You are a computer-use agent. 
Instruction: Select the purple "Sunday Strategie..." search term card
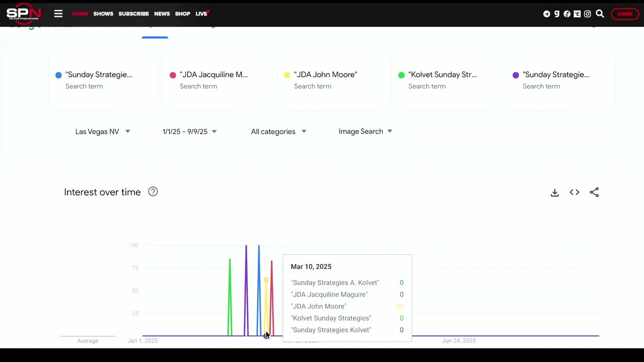coord(560,80)
